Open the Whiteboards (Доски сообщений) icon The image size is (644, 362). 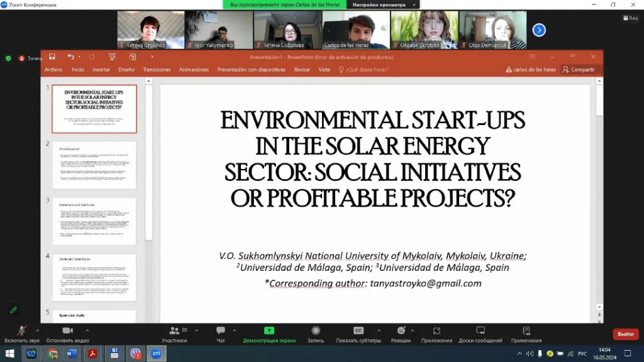tap(480, 331)
